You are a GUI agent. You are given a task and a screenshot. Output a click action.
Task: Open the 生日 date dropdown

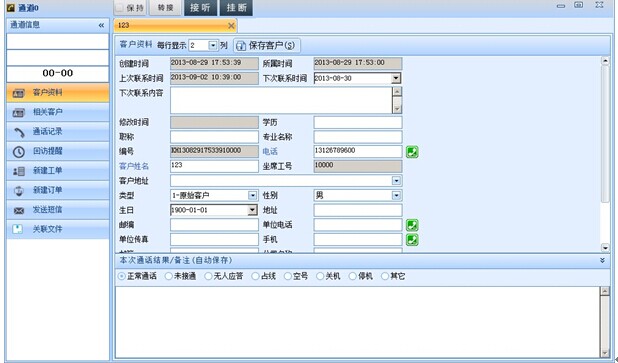tap(252, 210)
